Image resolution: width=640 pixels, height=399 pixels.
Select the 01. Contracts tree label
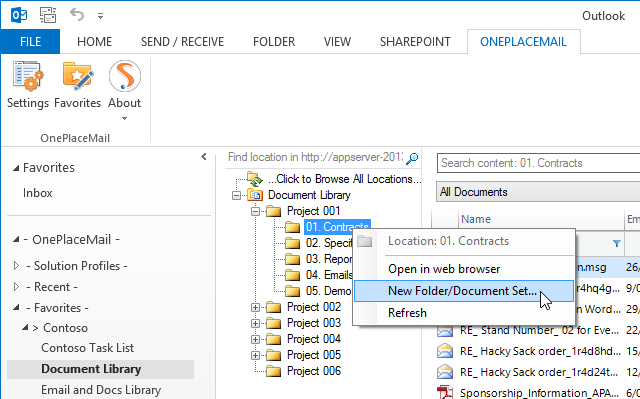point(337,227)
